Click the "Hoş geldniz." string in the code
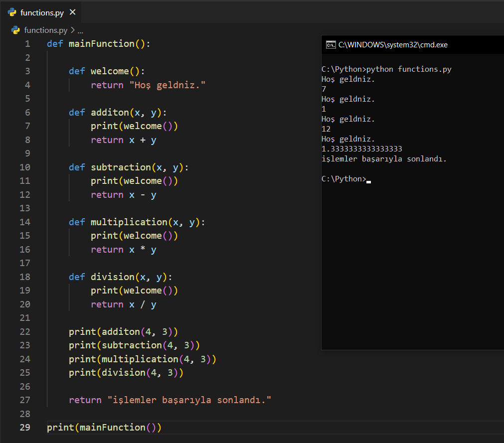 (x=168, y=85)
